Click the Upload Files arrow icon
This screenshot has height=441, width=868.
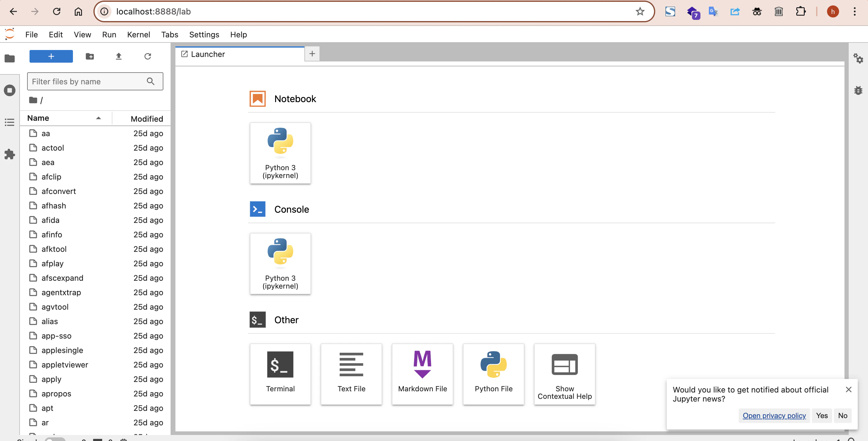point(119,56)
